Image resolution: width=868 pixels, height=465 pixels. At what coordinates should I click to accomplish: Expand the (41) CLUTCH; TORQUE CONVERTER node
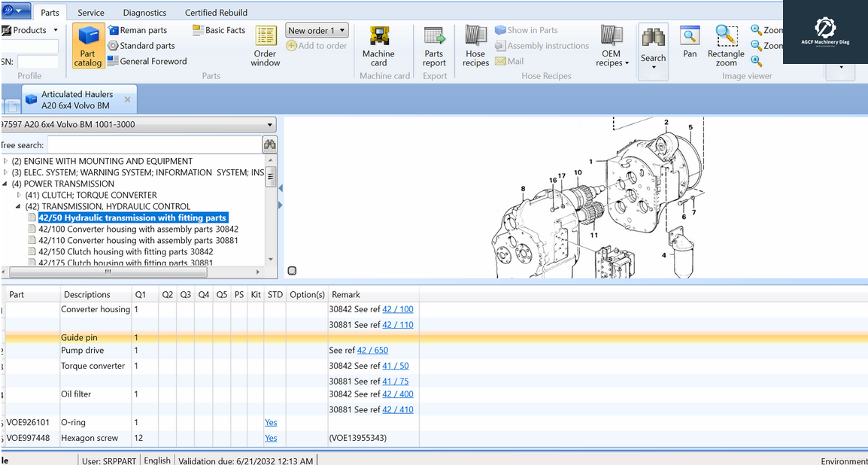pos(20,195)
